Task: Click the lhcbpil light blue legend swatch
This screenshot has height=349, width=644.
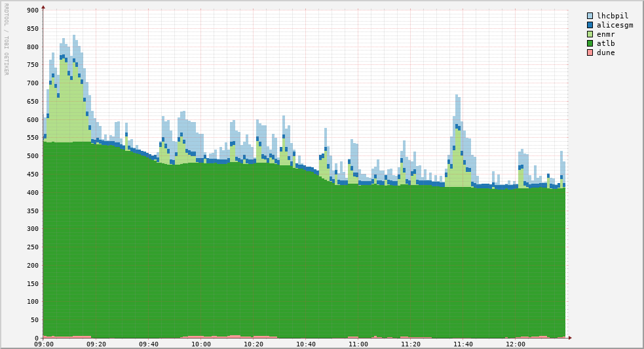Action: (x=590, y=16)
